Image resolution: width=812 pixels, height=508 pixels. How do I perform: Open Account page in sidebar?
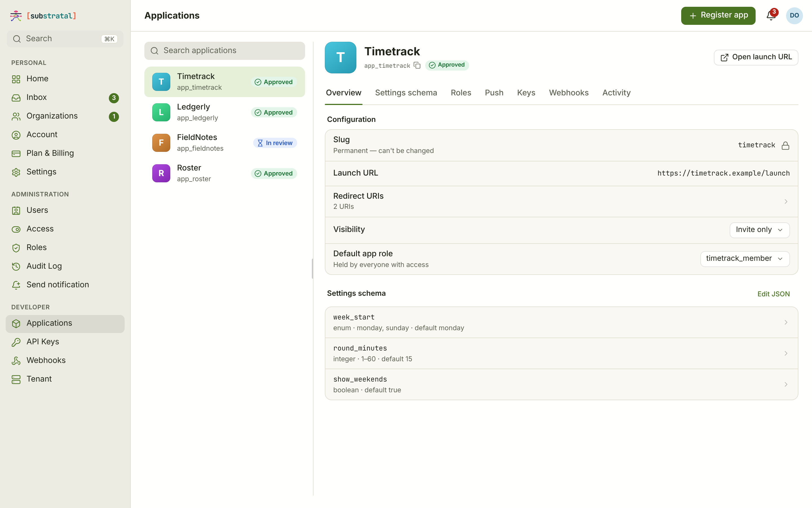pyautogui.click(x=65, y=135)
